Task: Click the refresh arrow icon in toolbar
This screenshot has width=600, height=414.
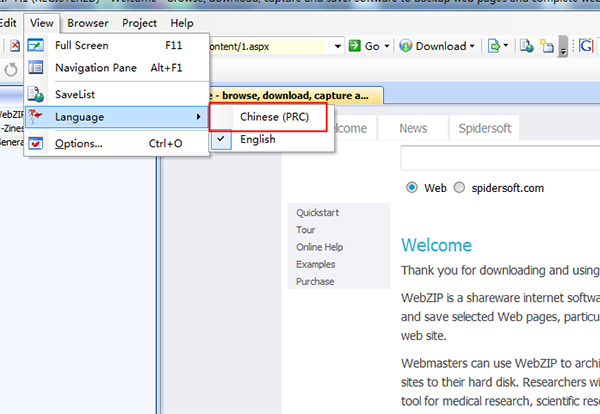Action: pyautogui.click(x=12, y=69)
